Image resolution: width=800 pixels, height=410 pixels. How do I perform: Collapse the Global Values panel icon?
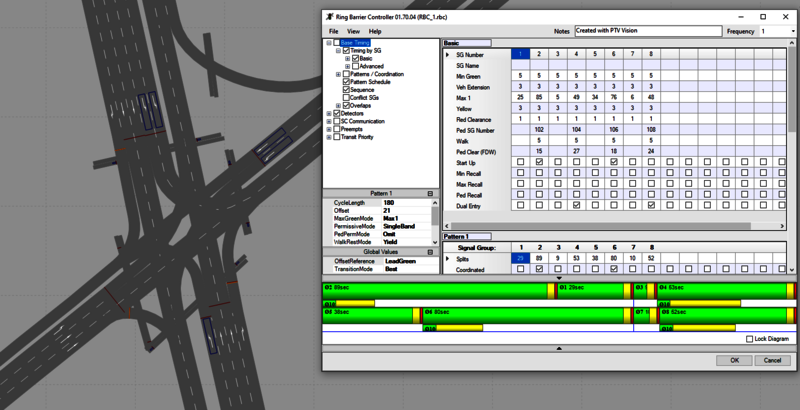click(430, 252)
